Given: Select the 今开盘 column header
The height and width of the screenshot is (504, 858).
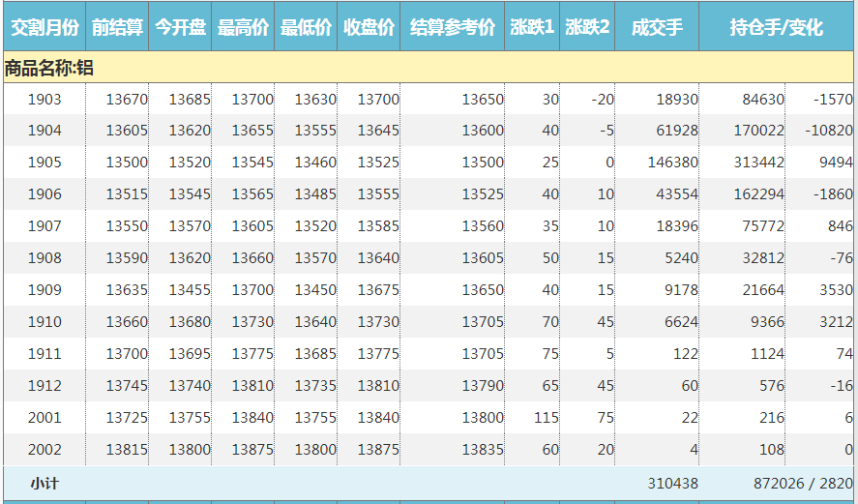Looking at the screenshot, I should click(180, 27).
